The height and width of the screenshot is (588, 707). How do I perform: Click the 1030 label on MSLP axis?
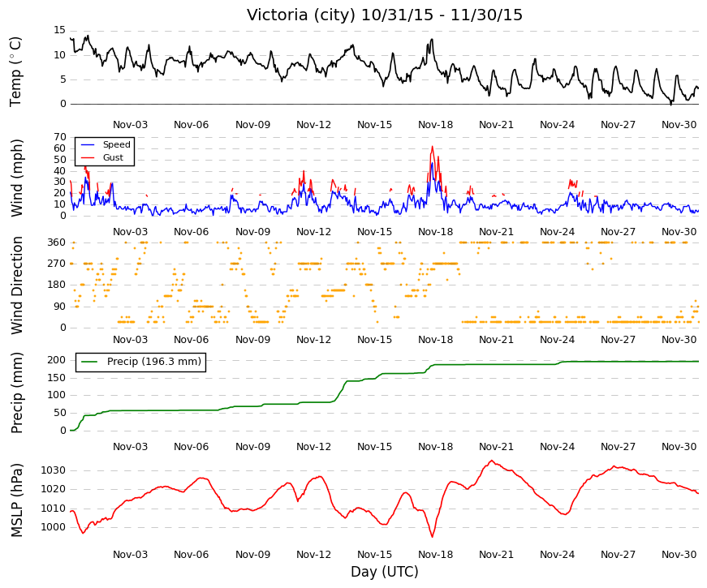54,470
